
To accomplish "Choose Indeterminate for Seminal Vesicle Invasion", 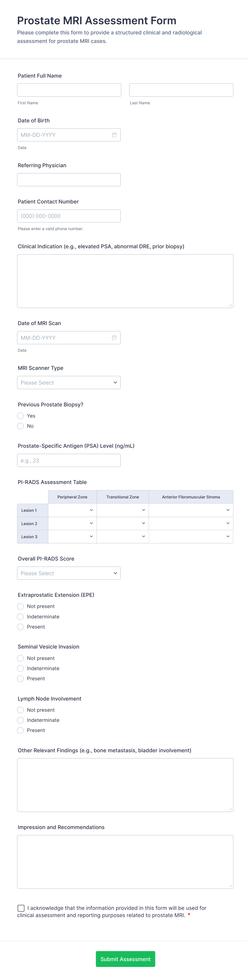I will [x=21, y=669].
